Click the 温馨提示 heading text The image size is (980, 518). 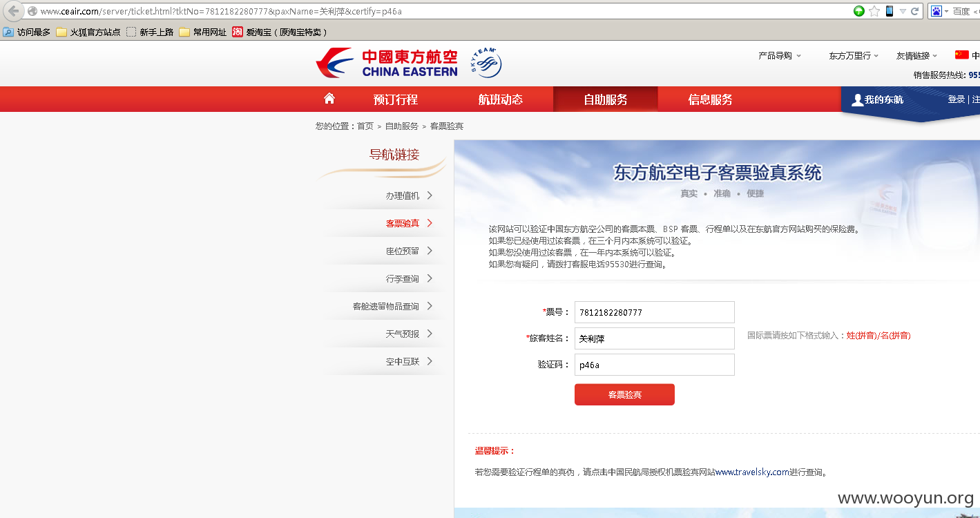(495, 451)
